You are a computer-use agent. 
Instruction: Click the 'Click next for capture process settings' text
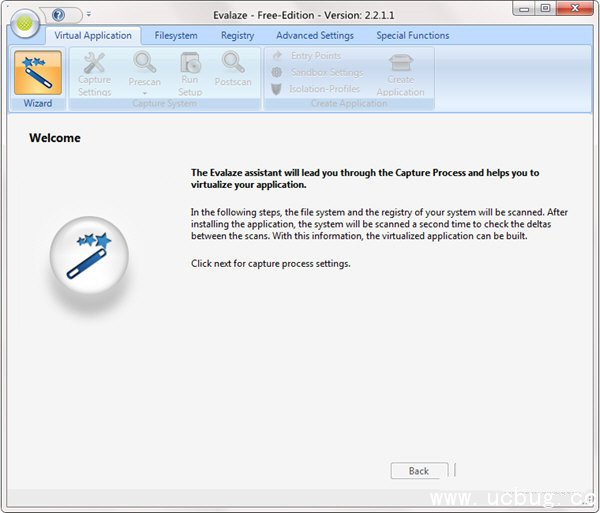pos(271,264)
